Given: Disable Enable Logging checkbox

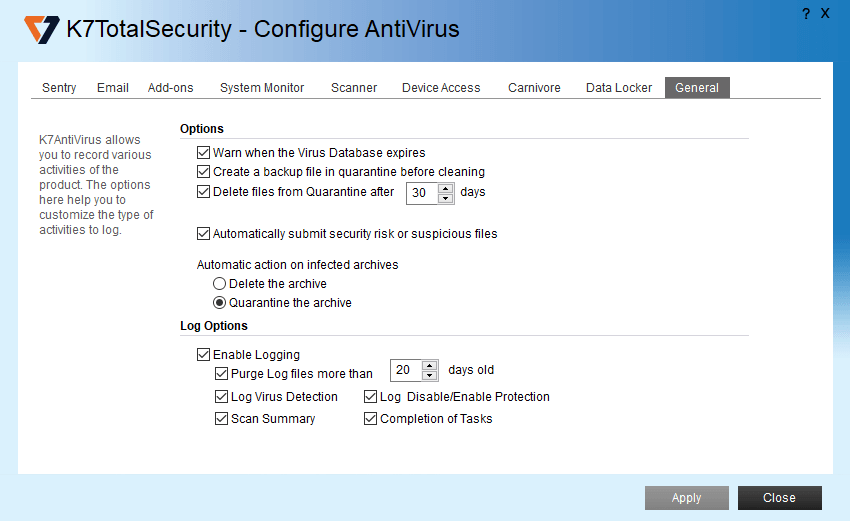Looking at the screenshot, I should [204, 355].
